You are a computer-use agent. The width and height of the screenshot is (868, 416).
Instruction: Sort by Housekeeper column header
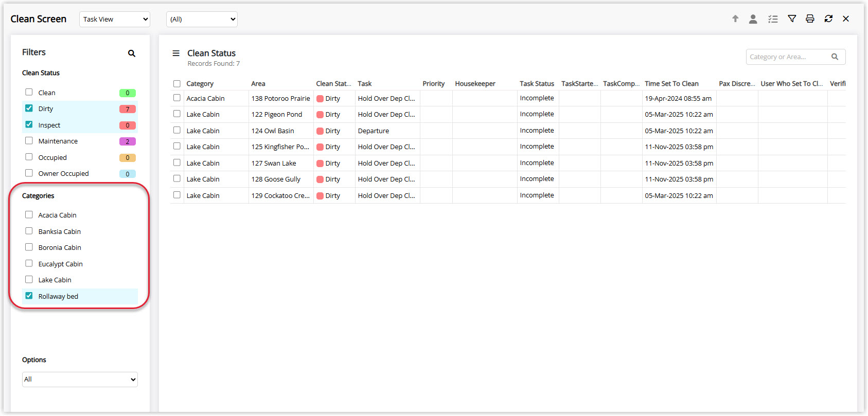[x=475, y=84]
